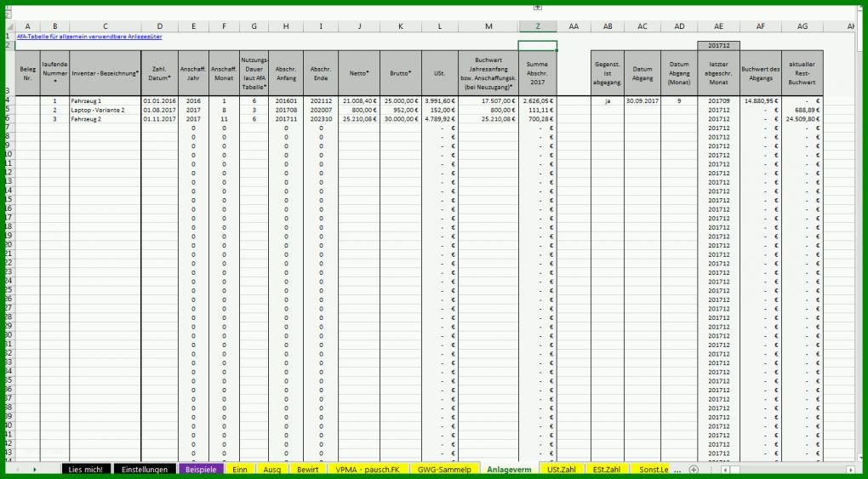Viewport: 868px width, 479px height.
Task: Click the sheet tab scroll arrow left of Lies mich!
Action: click(x=34, y=470)
